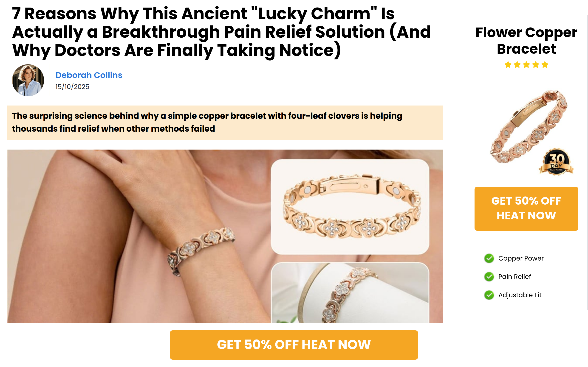588x367 pixels.
Task: Open the Deborah Collins author link
Action: point(89,75)
